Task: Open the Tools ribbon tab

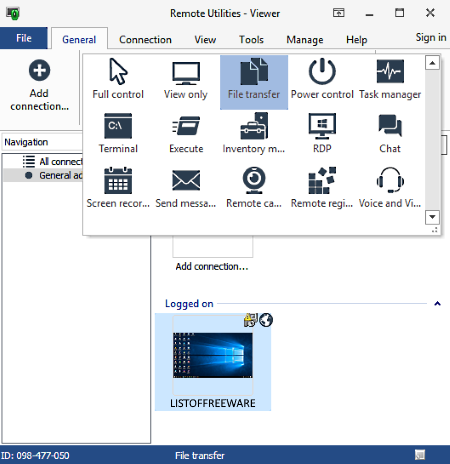Action: point(251,40)
